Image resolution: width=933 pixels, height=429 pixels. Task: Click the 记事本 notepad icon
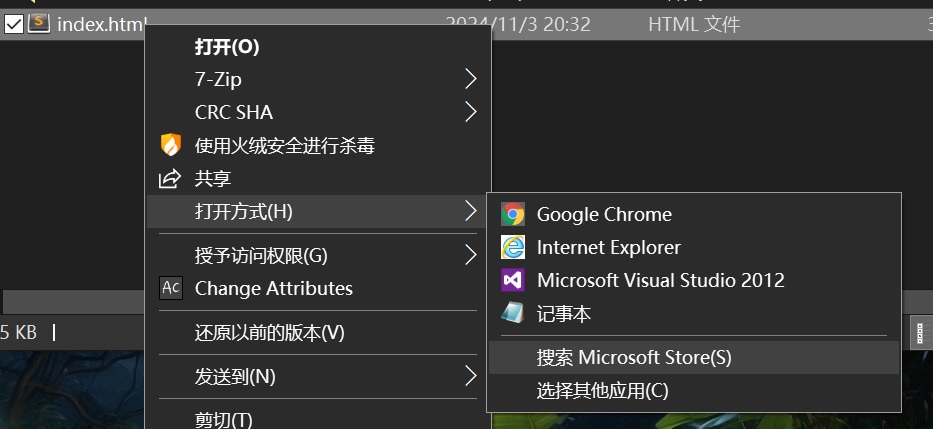[513, 313]
